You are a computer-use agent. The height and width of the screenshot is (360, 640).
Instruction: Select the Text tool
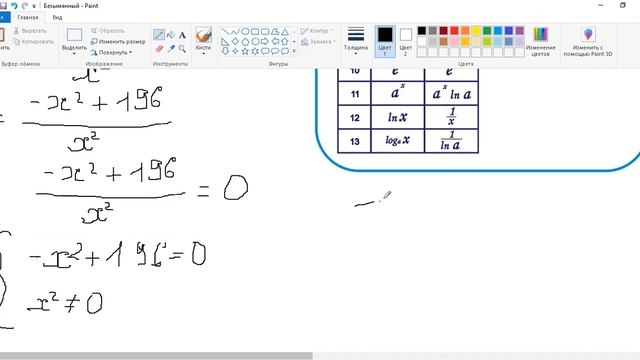182,35
